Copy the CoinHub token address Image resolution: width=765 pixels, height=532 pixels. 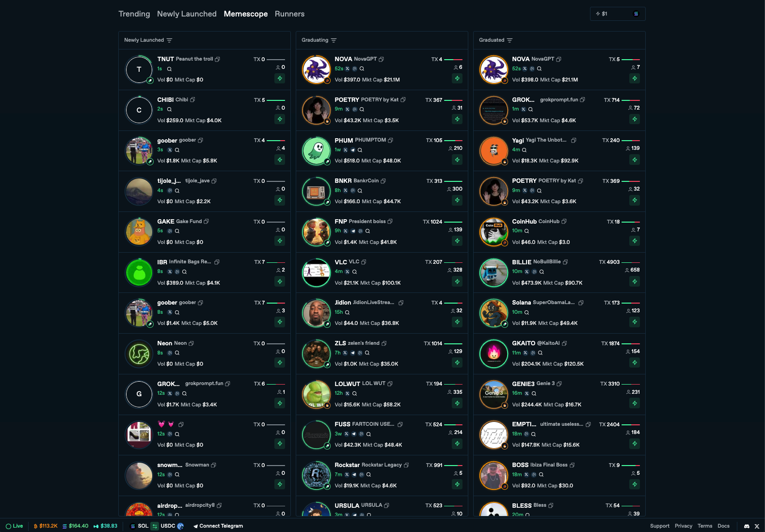pos(564,222)
